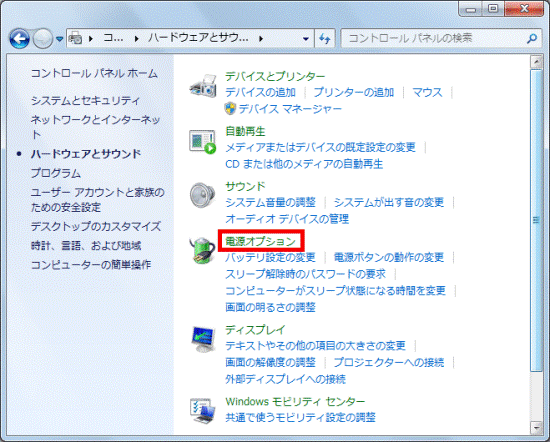Open 時計、言語、および地域 category
This screenshot has height=442, width=550.
[86, 246]
